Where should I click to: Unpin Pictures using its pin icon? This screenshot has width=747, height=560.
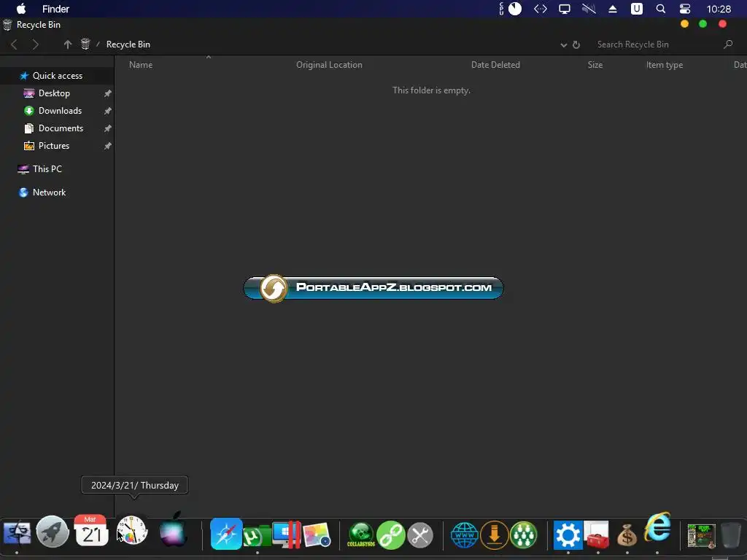tap(108, 146)
